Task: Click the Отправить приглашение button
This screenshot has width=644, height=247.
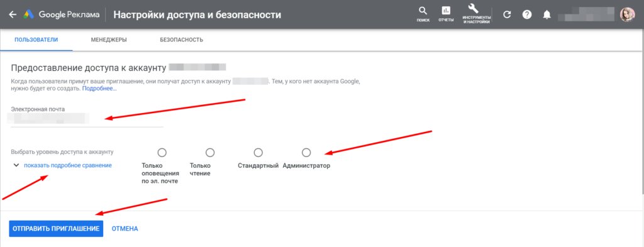Action: 56,229
